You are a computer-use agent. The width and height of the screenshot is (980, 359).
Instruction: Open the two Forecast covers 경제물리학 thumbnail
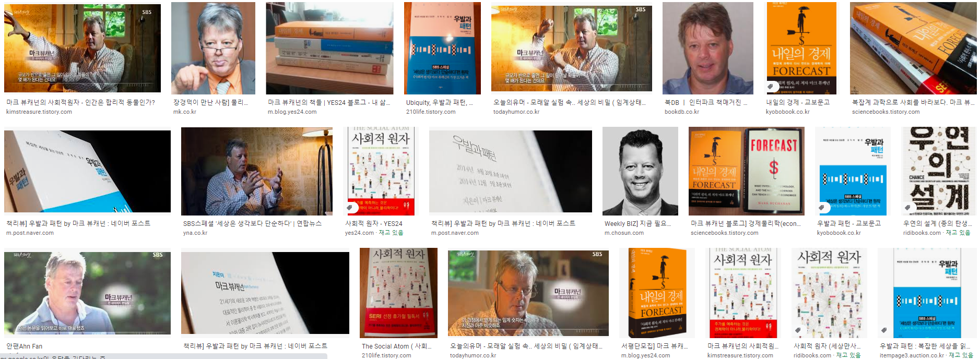[747, 171]
